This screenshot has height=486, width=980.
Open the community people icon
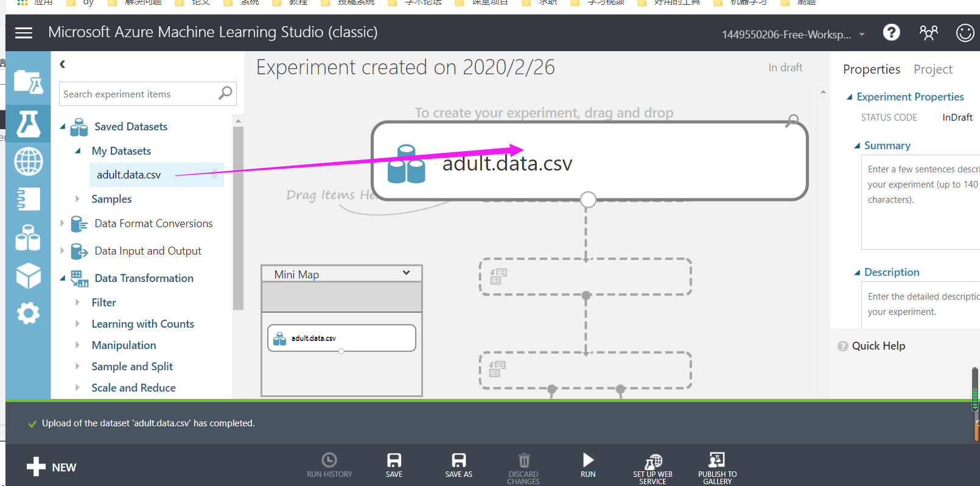coord(928,32)
